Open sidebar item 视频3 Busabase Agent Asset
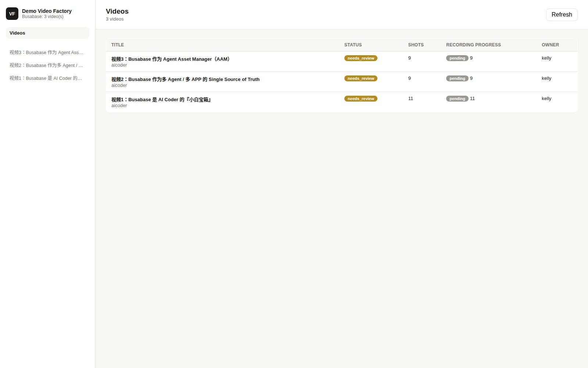The width and height of the screenshot is (588, 368). (47, 53)
